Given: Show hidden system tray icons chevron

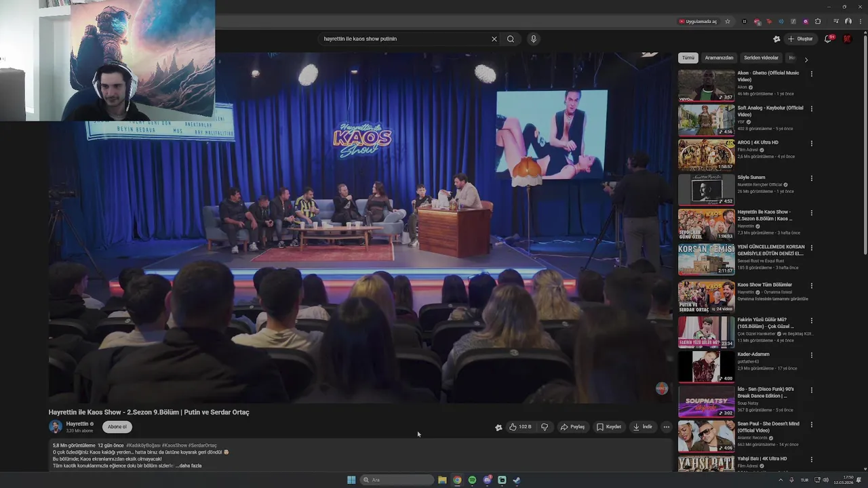Looking at the screenshot, I should [781, 480].
